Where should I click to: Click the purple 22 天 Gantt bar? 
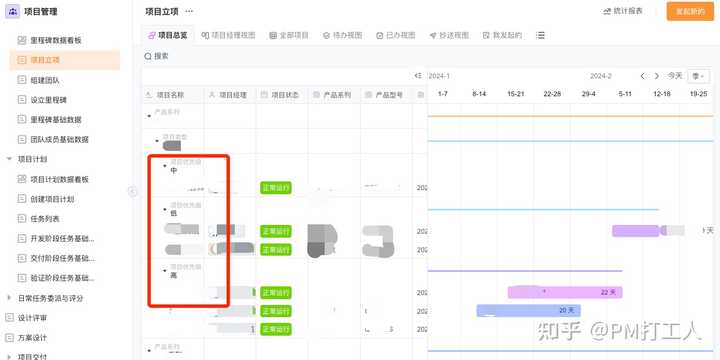pyautogui.click(x=565, y=292)
